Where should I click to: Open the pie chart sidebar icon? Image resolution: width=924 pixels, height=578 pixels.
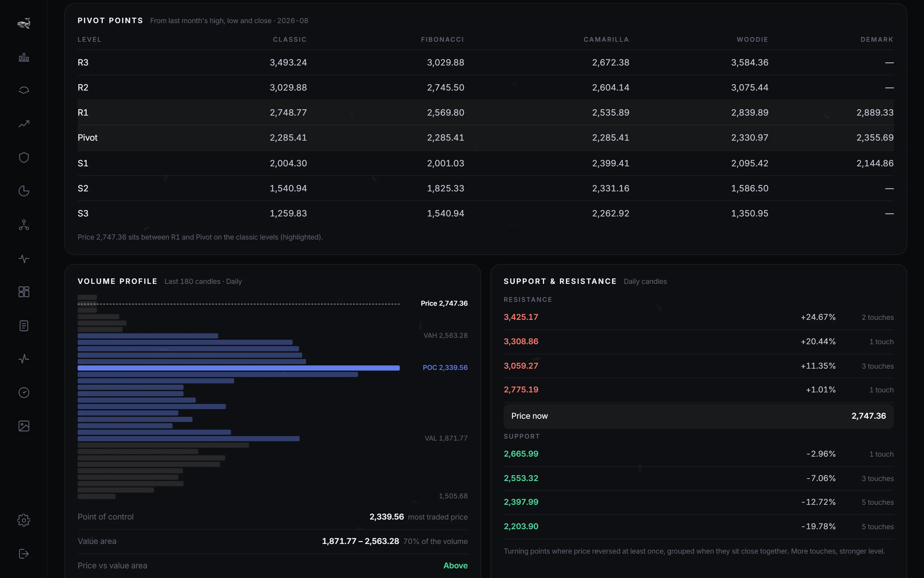(24, 191)
